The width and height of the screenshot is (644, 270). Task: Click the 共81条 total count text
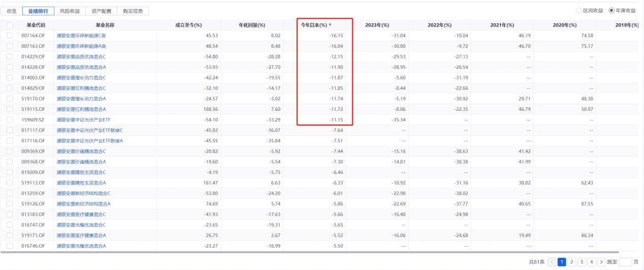click(x=537, y=262)
